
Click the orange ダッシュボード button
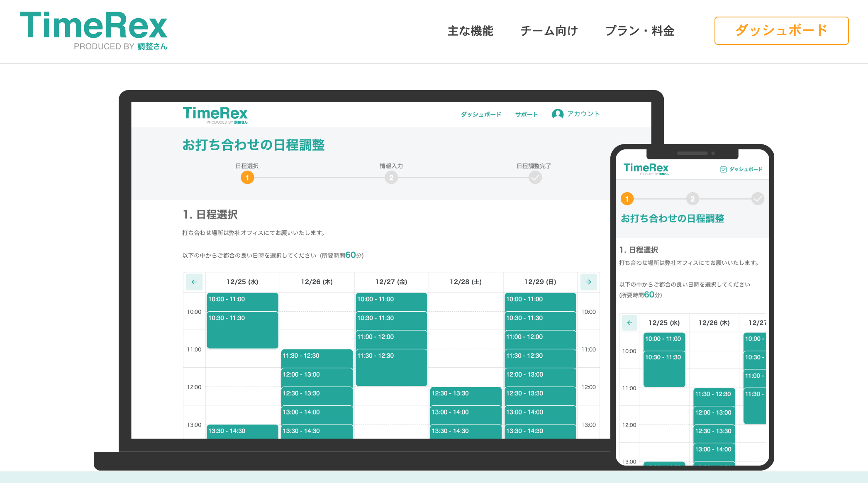pyautogui.click(x=781, y=30)
